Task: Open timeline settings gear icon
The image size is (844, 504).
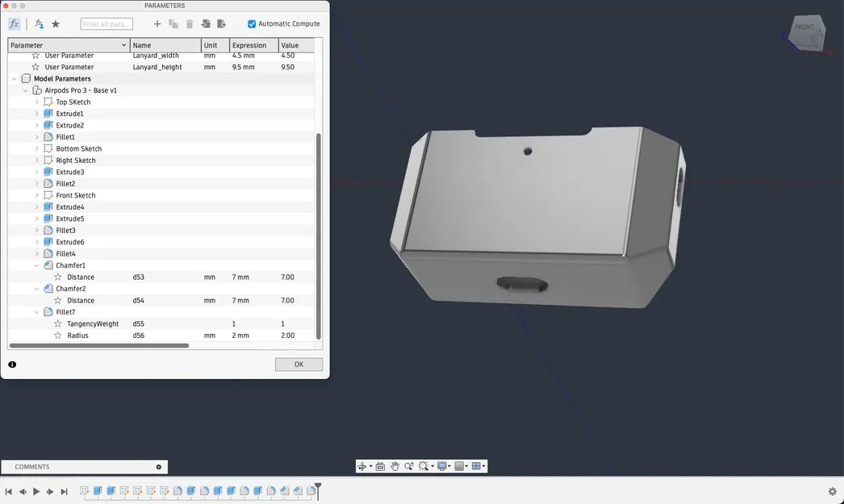Action: point(832,491)
